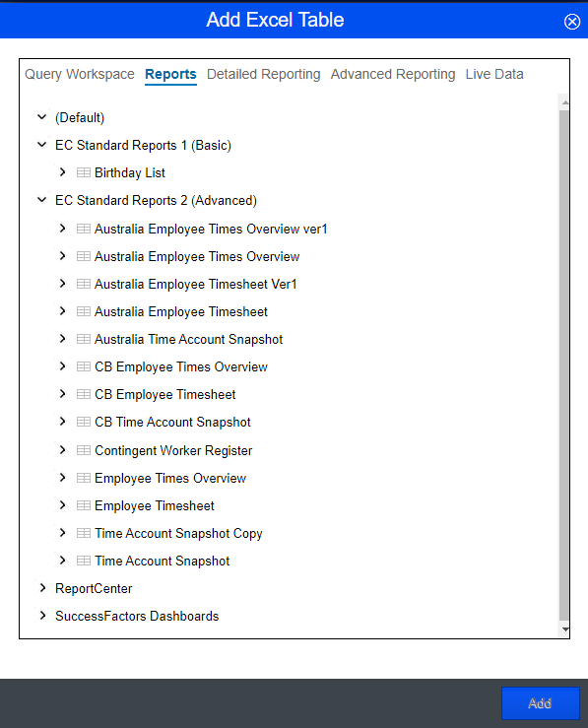Collapse EC Standard Reports 1 (Basic) group
The image size is (588, 728).
(x=42, y=145)
